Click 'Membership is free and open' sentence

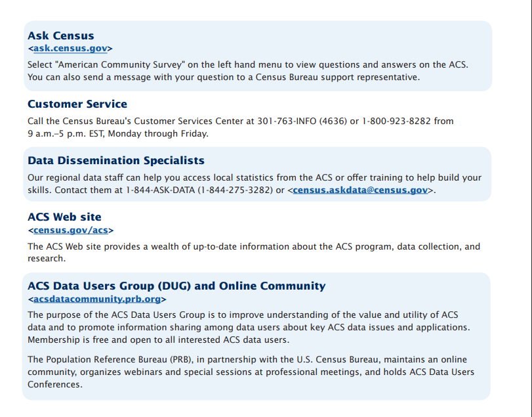(159, 340)
